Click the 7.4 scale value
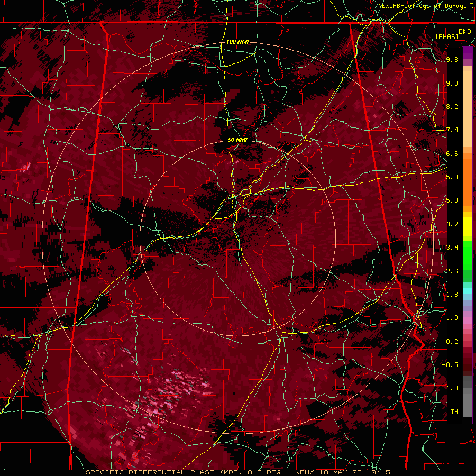The width and height of the screenshot is (476, 476). click(x=452, y=130)
